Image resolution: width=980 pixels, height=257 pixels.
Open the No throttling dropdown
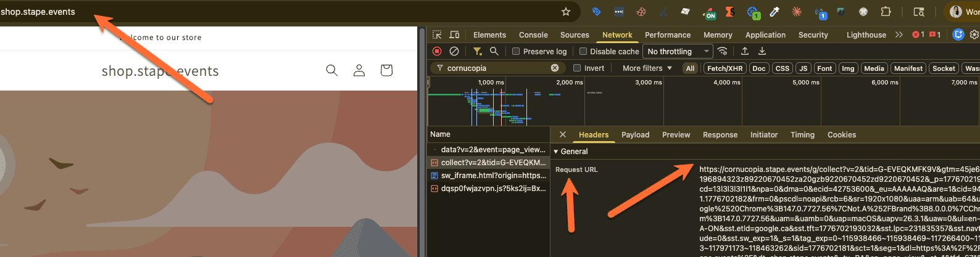[x=678, y=52]
